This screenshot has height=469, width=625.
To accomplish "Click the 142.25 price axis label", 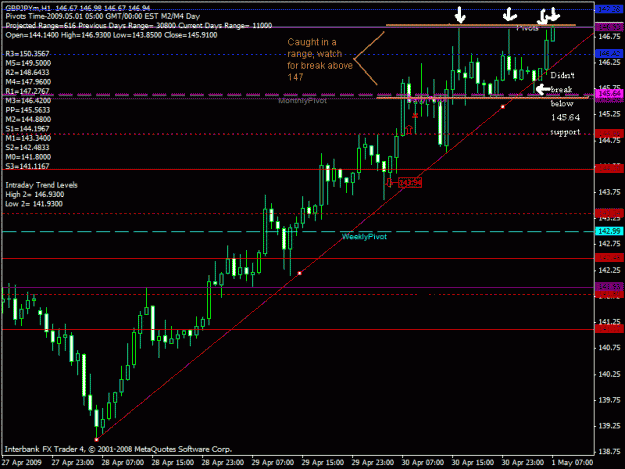I will [x=609, y=270].
